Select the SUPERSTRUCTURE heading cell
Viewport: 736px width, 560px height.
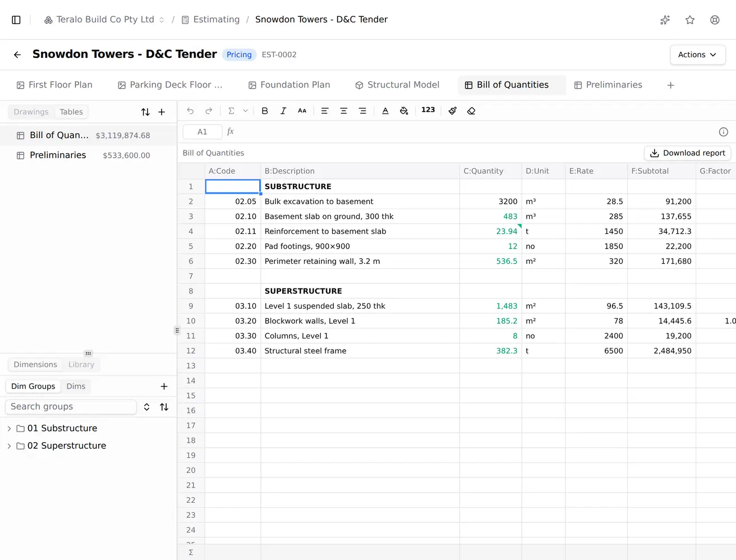[x=360, y=291]
